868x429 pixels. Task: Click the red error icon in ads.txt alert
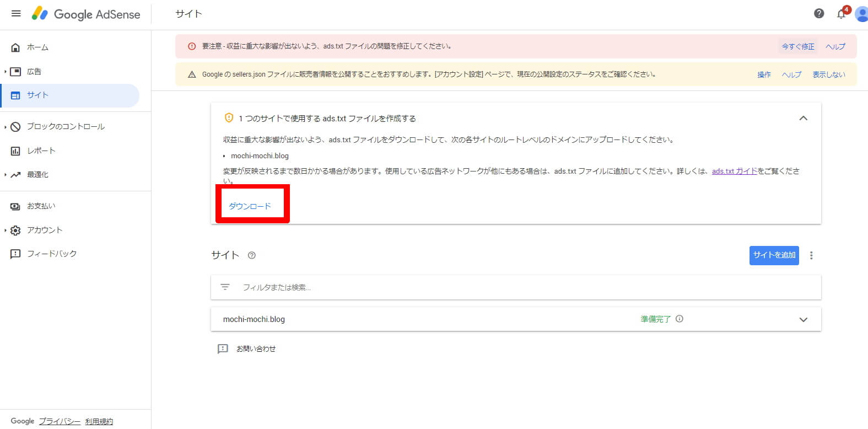click(192, 46)
